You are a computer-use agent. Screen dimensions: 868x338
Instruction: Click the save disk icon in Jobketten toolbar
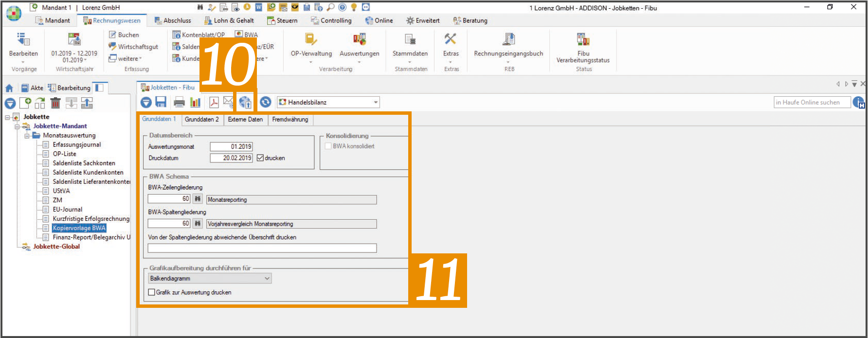[161, 102]
